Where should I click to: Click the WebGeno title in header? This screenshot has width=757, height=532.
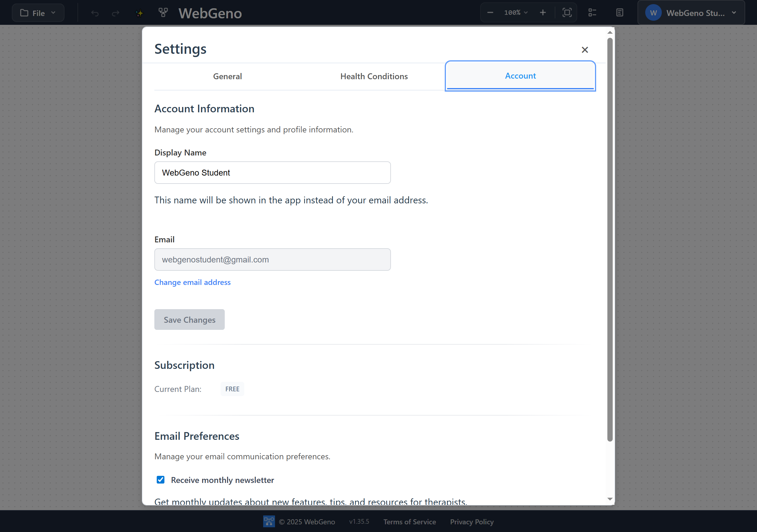coord(210,13)
